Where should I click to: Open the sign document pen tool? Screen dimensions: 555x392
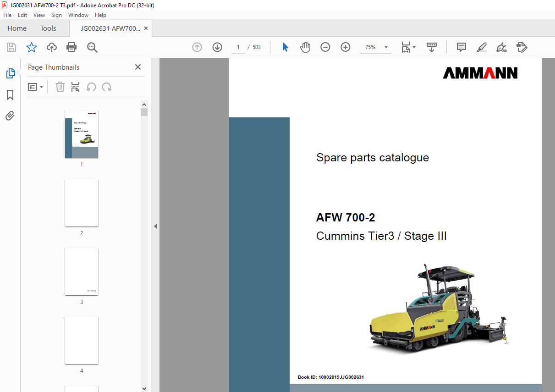coord(501,47)
